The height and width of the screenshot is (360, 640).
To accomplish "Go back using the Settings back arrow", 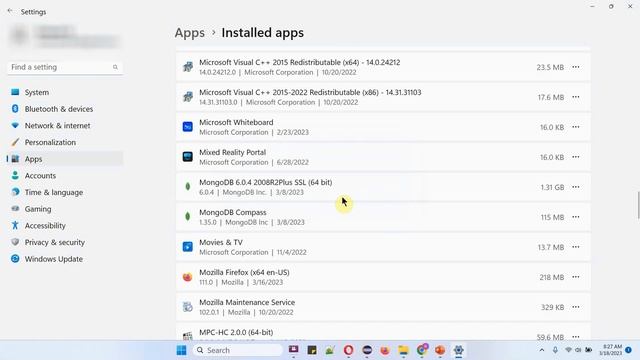I will pos(10,11).
